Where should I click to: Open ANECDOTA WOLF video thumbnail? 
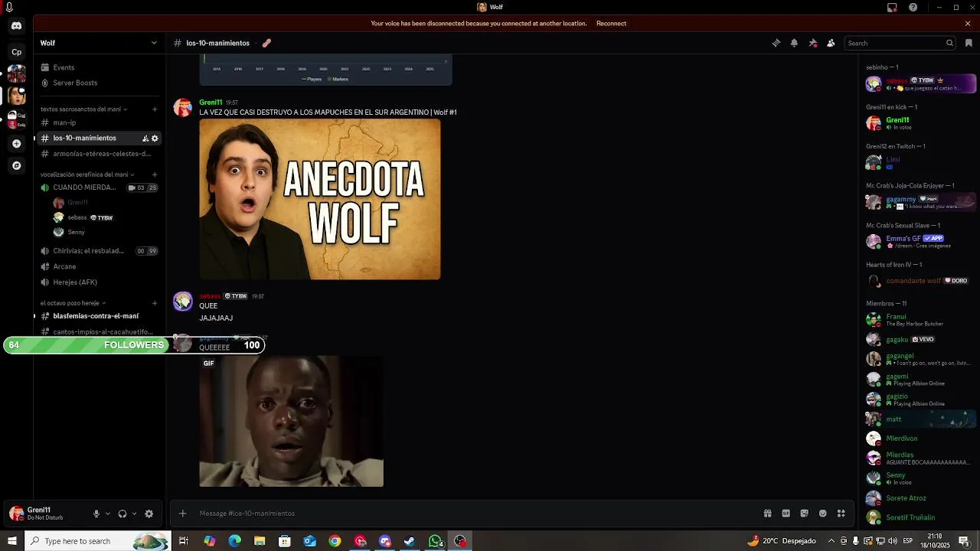point(320,199)
